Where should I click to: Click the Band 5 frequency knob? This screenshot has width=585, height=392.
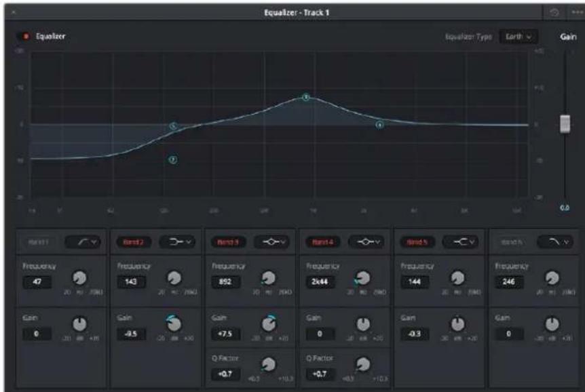pyautogui.click(x=458, y=278)
